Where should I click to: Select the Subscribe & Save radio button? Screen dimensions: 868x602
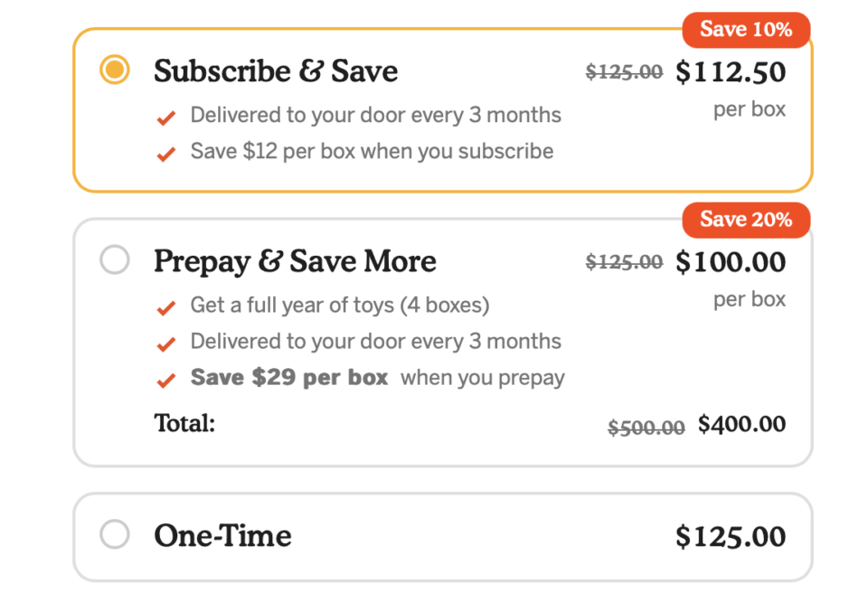tap(115, 71)
